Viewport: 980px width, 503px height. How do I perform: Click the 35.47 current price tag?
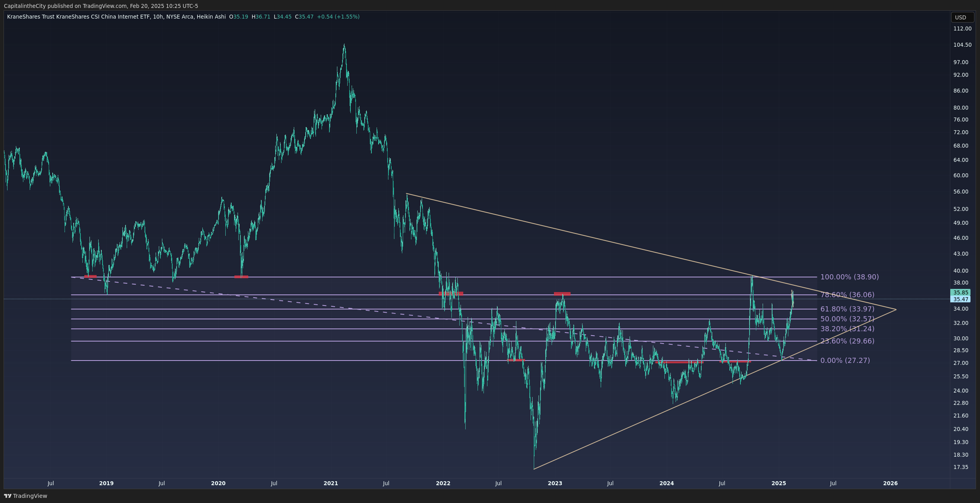[x=960, y=299]
